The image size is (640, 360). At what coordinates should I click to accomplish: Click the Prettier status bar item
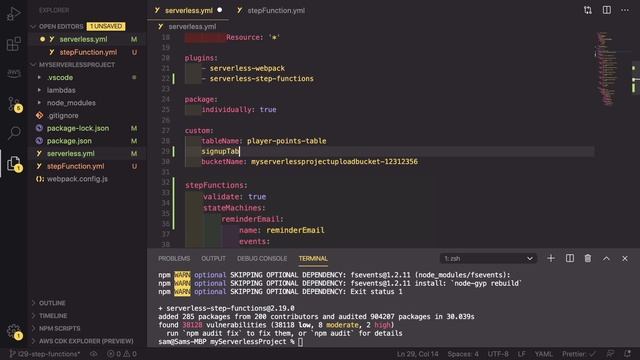coord(579,354)
